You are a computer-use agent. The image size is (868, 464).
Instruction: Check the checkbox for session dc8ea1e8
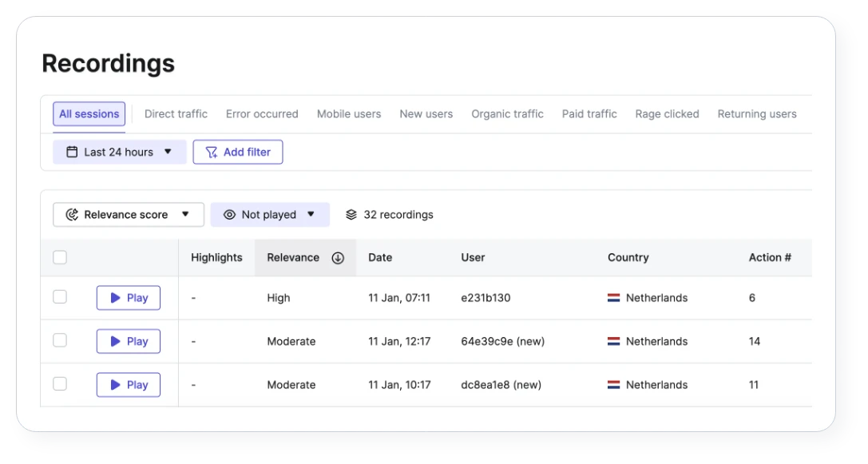pyautogui.click(x=59, y=383)
